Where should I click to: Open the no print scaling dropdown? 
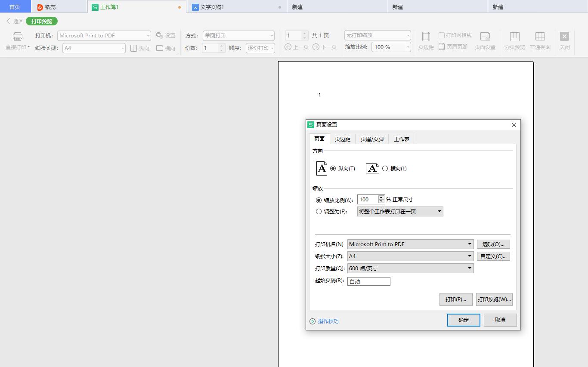(378, 35)
